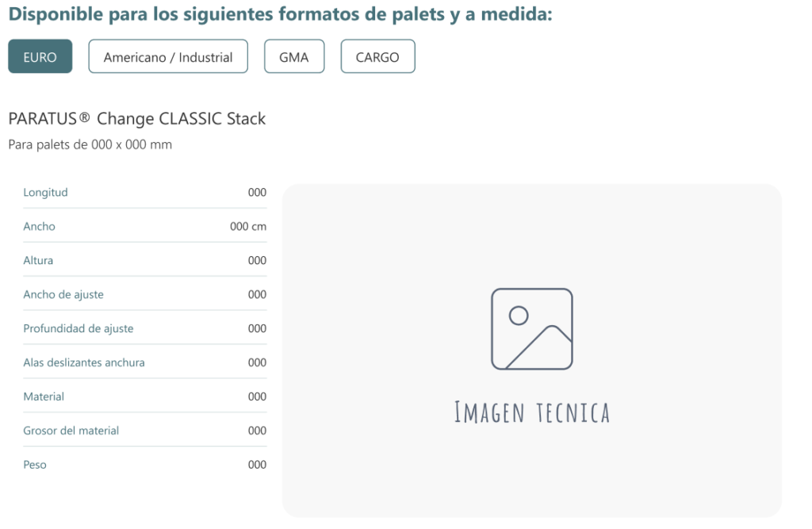Click the Peso row label

pyautogui.click(x=35, y=466)
